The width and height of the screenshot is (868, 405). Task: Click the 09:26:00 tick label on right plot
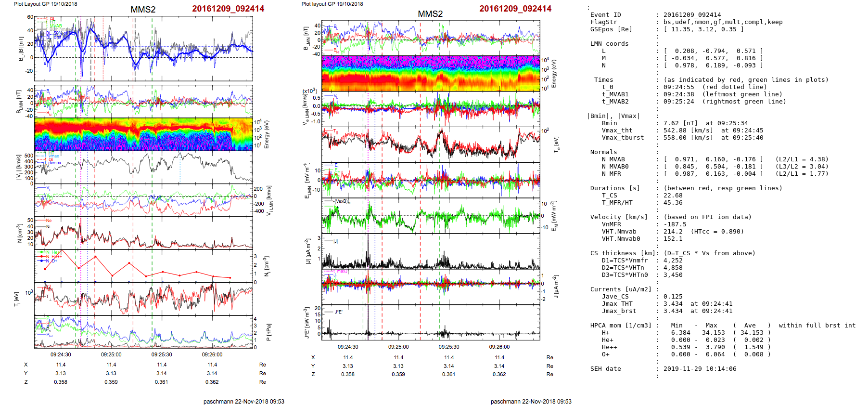point(499,347)
